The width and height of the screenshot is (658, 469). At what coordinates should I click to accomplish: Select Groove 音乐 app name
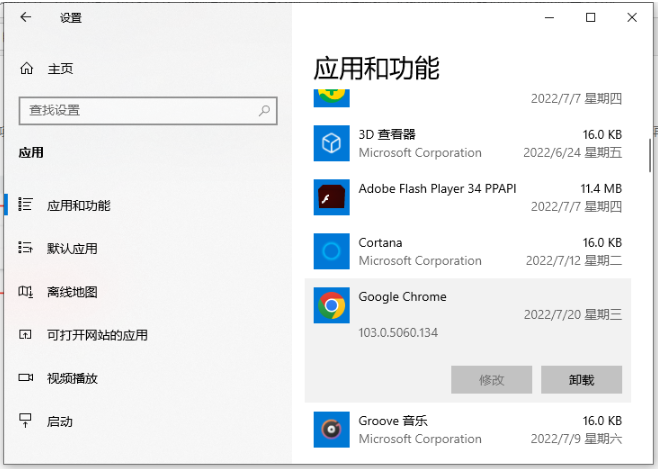tap(393, 421)
